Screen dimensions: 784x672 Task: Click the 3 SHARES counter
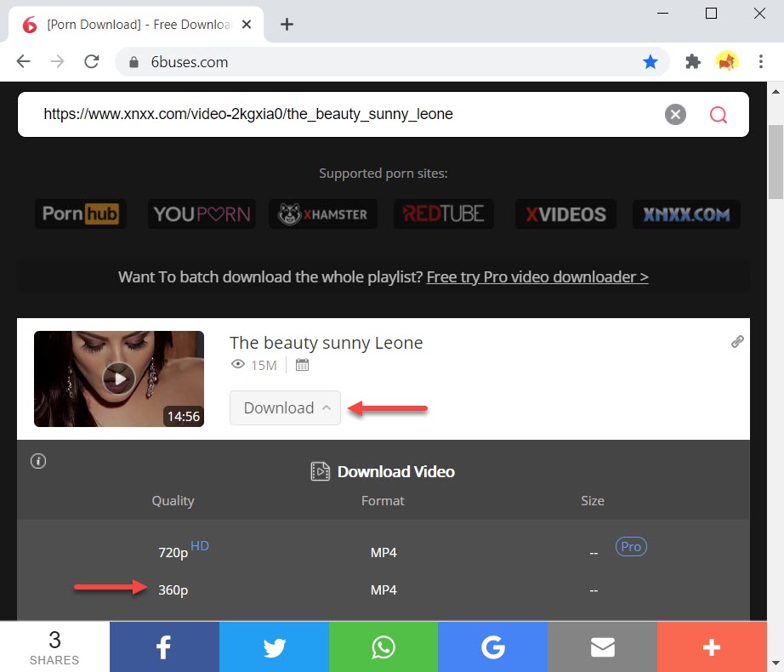(x=54, y=647)
